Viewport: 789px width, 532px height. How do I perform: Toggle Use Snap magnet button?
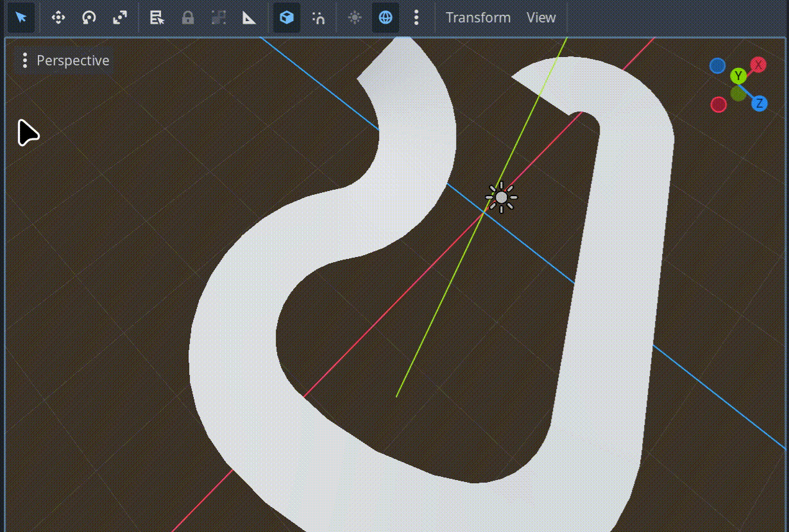pos(318,17)
